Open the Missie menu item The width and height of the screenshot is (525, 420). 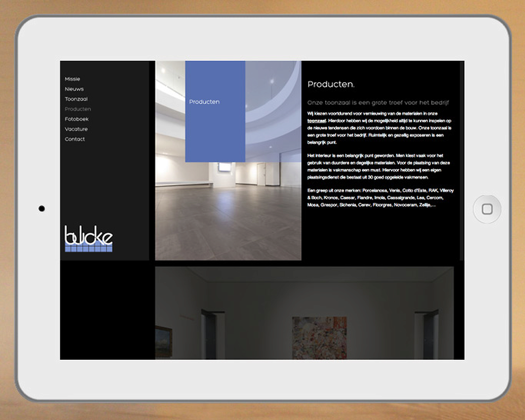pos(73,79)
